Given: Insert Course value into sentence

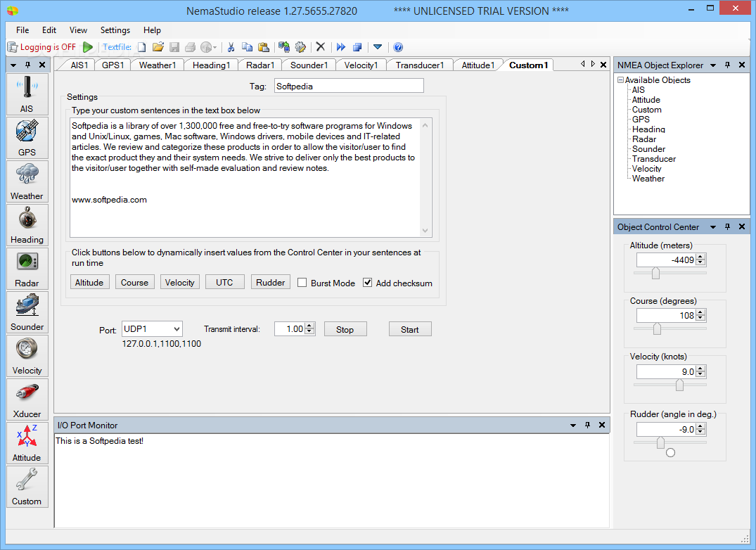Looking at the screenshot, I should point(134,282).
